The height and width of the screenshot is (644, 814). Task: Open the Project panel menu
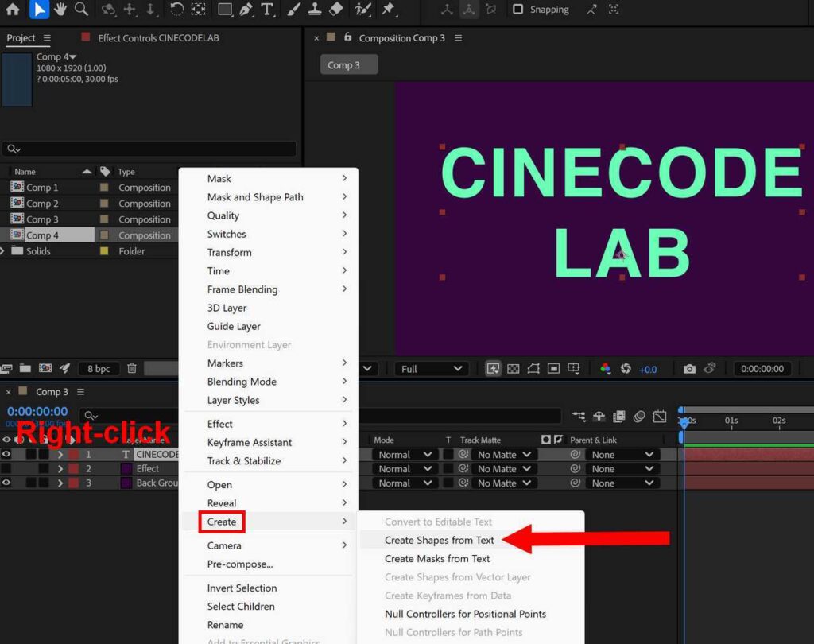point(47,38)
